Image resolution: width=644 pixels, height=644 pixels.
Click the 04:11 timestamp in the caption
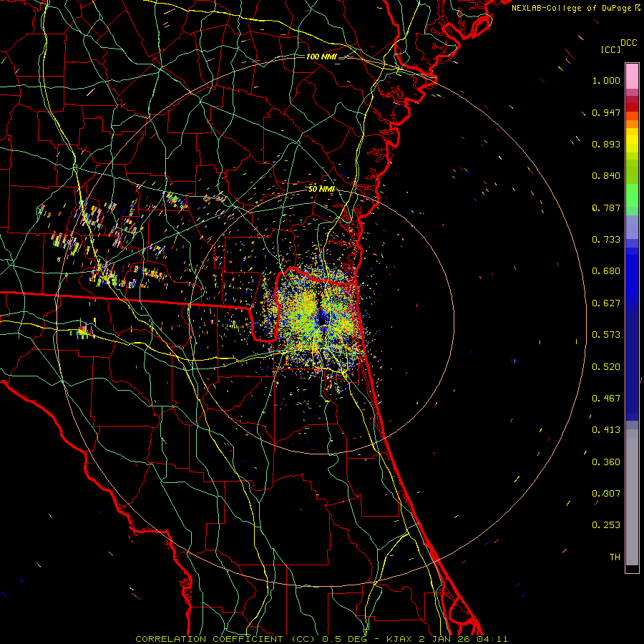tap(492, 639)
